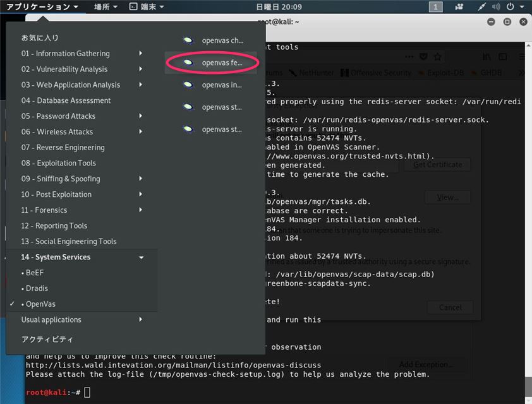532x404 pixels.
Task: Select 08 - Exploitation Tools
Action: tap(58, 163)
